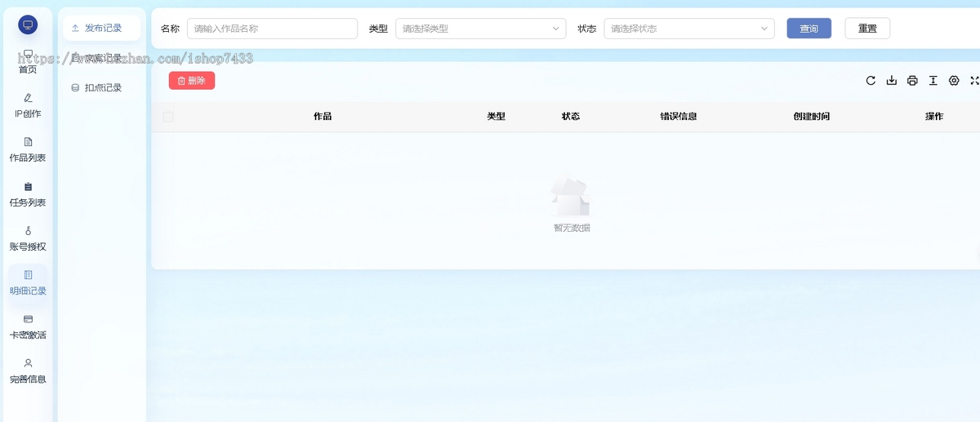
Task: Focus the 请输入作品名称 input field
Action: tap(272, 29)
